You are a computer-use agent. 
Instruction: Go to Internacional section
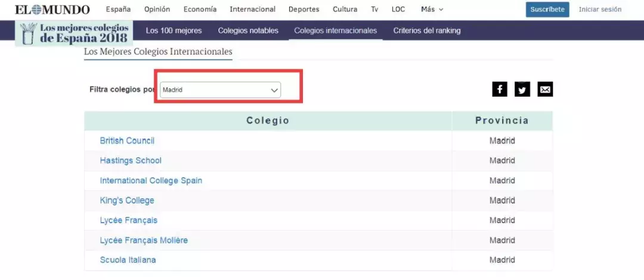coord(253,10)
